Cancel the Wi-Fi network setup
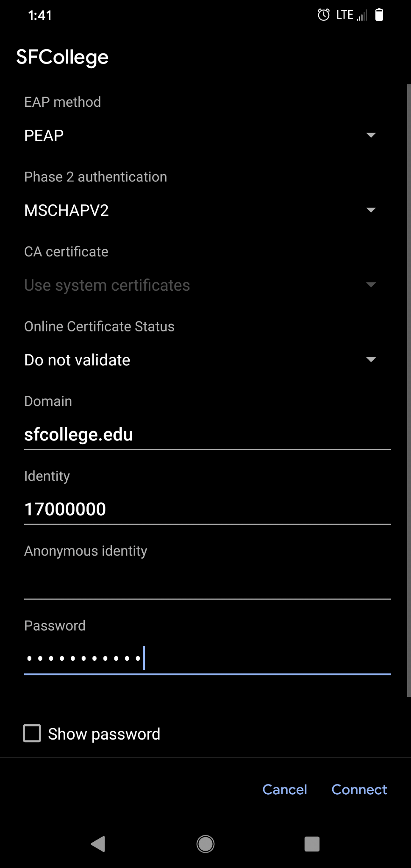The height and width of the screenshot is (868, 411). pos(284,790)
